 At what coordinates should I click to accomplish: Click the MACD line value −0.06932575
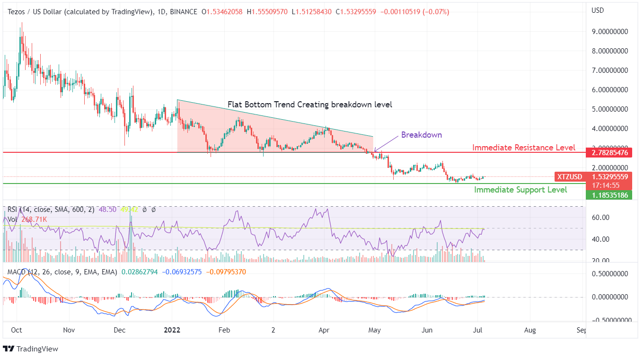tap(181, 272)
